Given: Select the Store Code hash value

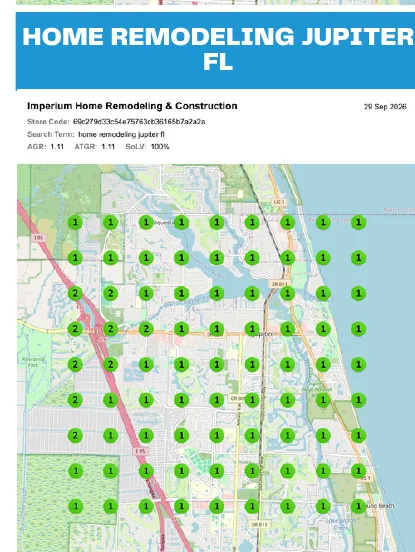Looking at the screenshot, I should [139, 122].
